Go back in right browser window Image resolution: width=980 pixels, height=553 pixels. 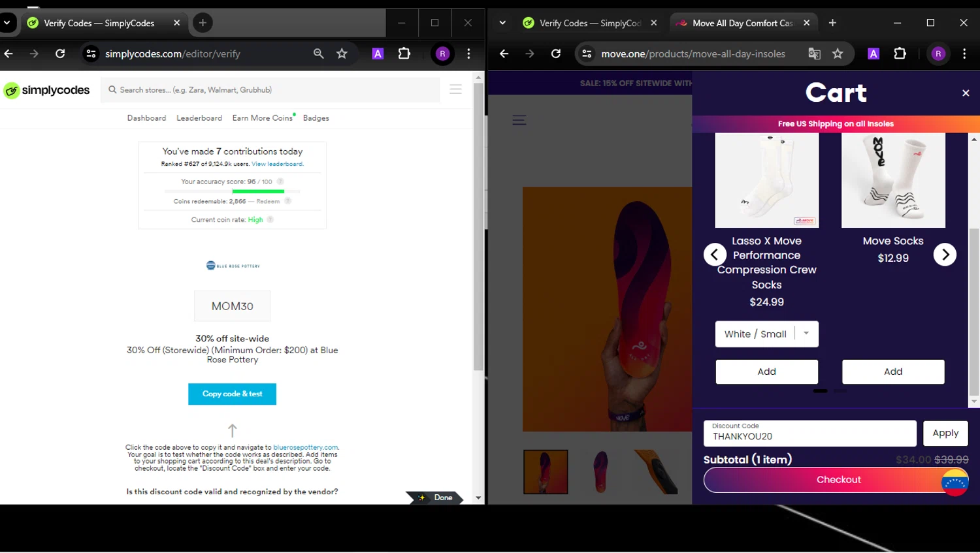click(504, 54)
